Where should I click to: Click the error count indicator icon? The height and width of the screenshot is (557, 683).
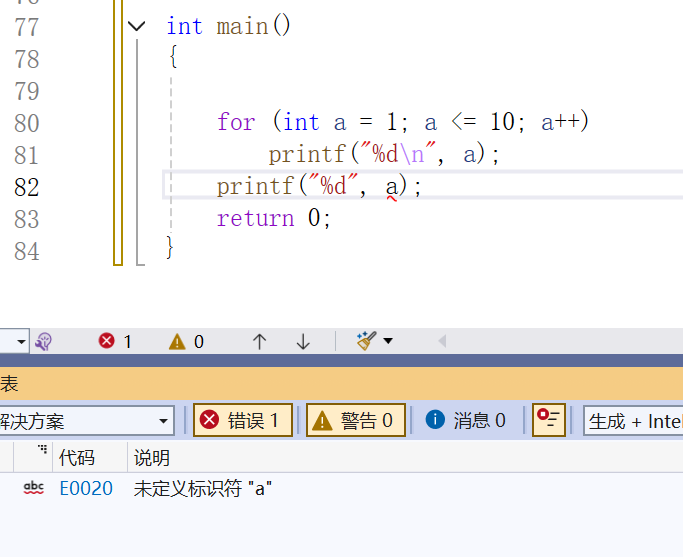pos(107,341)
